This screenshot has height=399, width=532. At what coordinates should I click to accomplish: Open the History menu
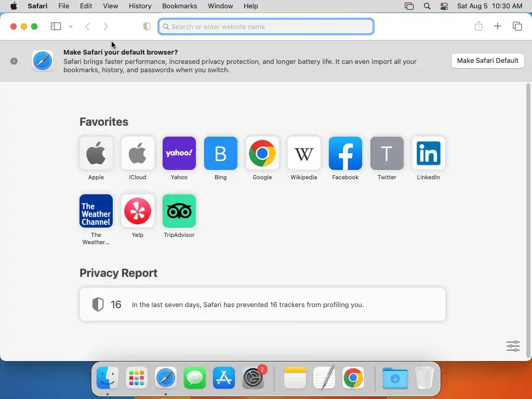pos(140,6)
